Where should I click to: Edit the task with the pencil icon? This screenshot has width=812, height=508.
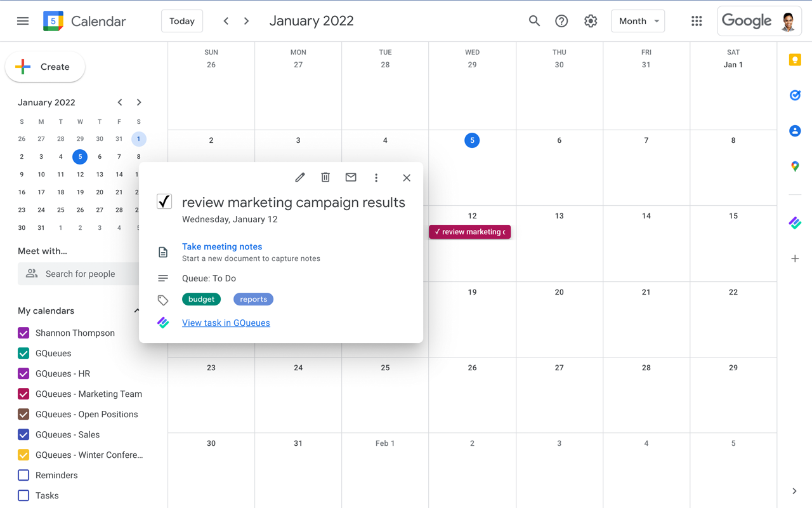coord(300,177)
